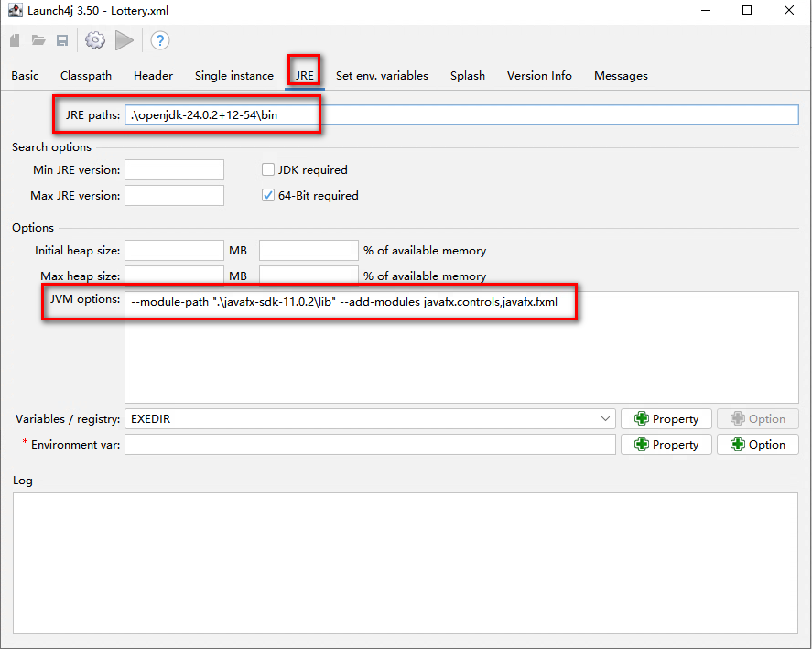The image size is (812, 649).
Task: Open configuration file via folder icon
Action: pos(38,40)
